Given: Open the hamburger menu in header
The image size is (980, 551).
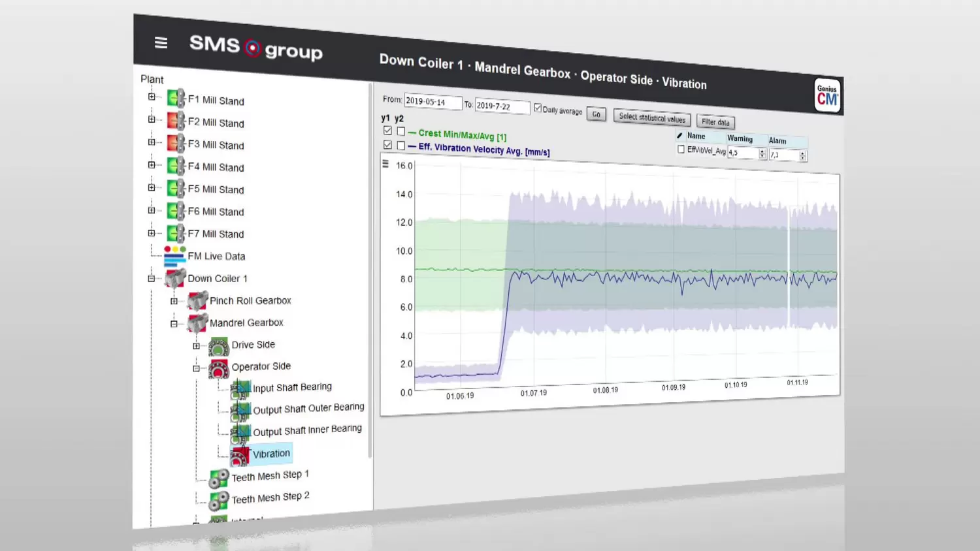Looking at the screenshot, I should 161,43.
